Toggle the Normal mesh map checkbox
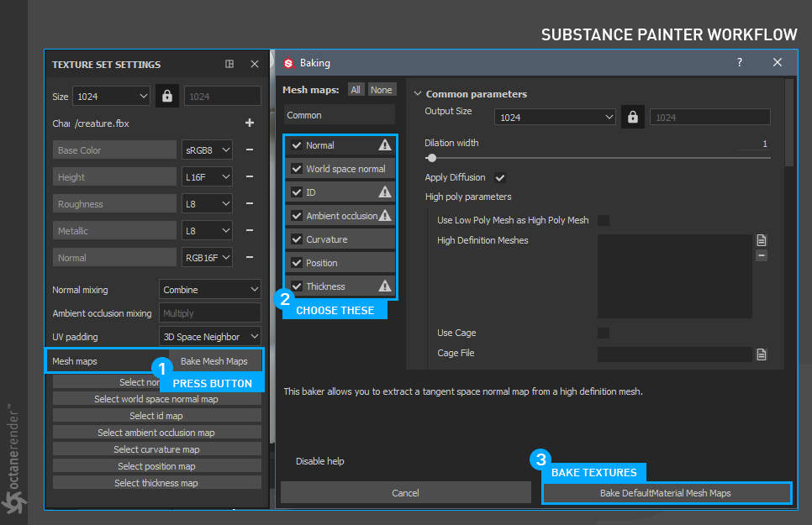Viewport: 812px width, 525px height. 297,145
